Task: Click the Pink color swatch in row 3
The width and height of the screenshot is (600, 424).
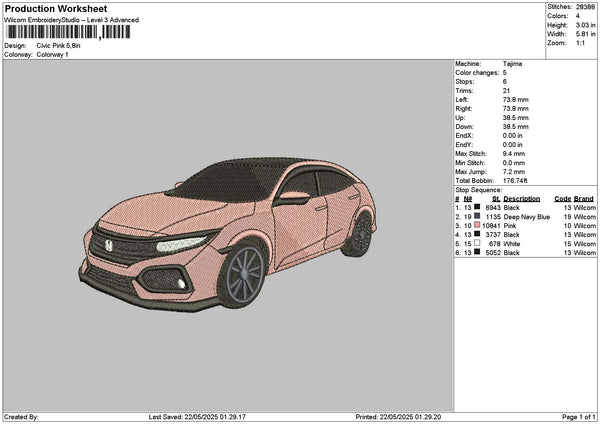Action: pyautogui.click(x=477, y=225)
